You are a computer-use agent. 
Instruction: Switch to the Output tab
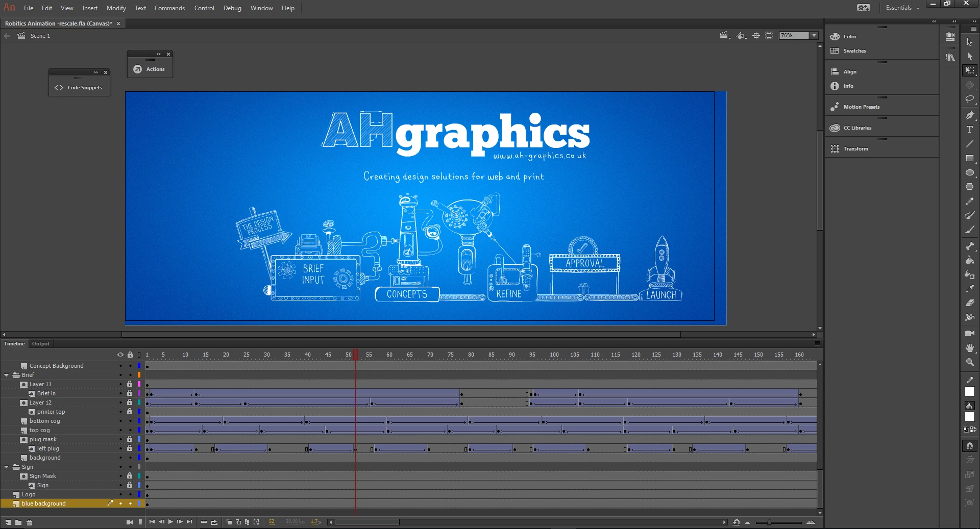tap(41, 344)
